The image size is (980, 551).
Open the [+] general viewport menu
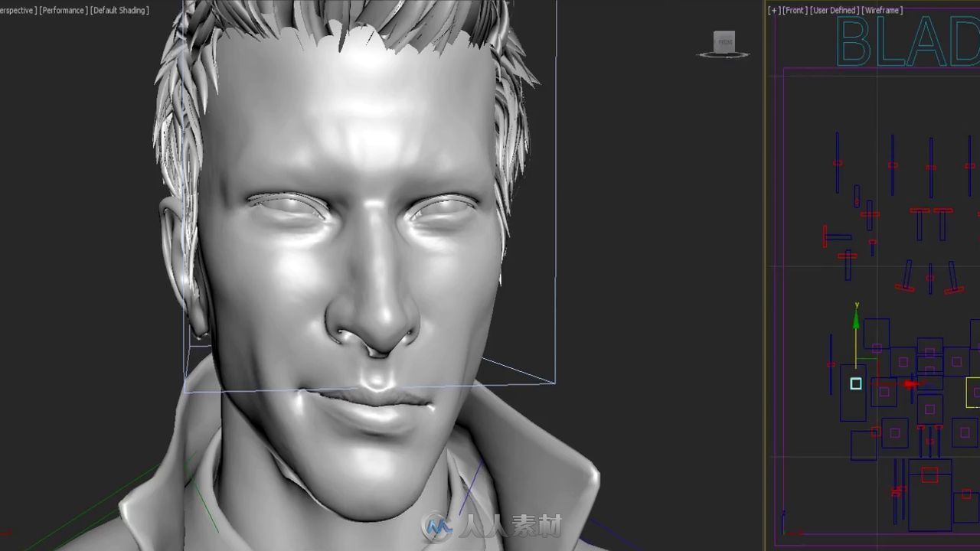click(774, 10)
